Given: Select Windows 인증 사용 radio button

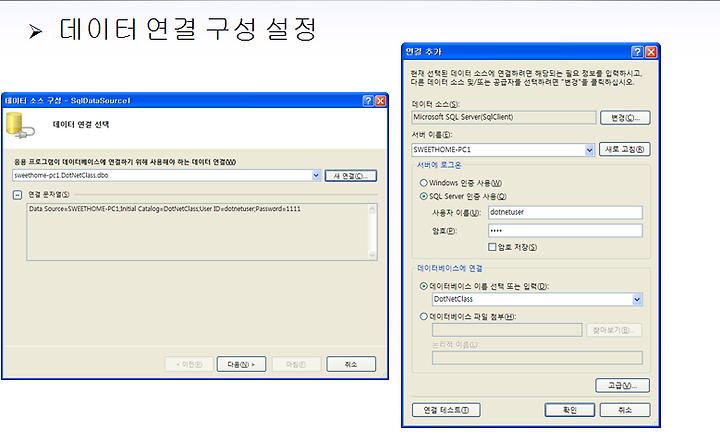Looking at the screenshot, I should coord(424,183).
